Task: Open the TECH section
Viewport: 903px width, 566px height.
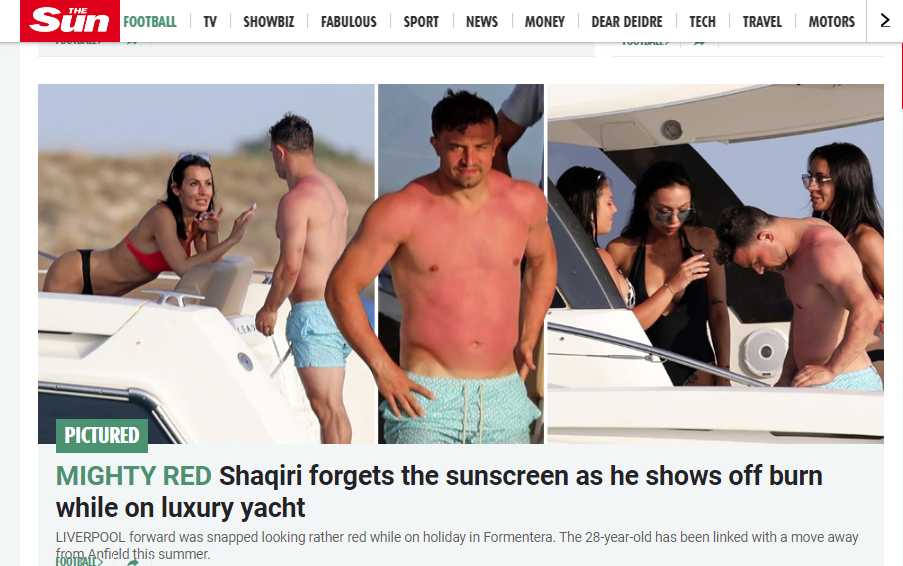Action: (702, 22)
